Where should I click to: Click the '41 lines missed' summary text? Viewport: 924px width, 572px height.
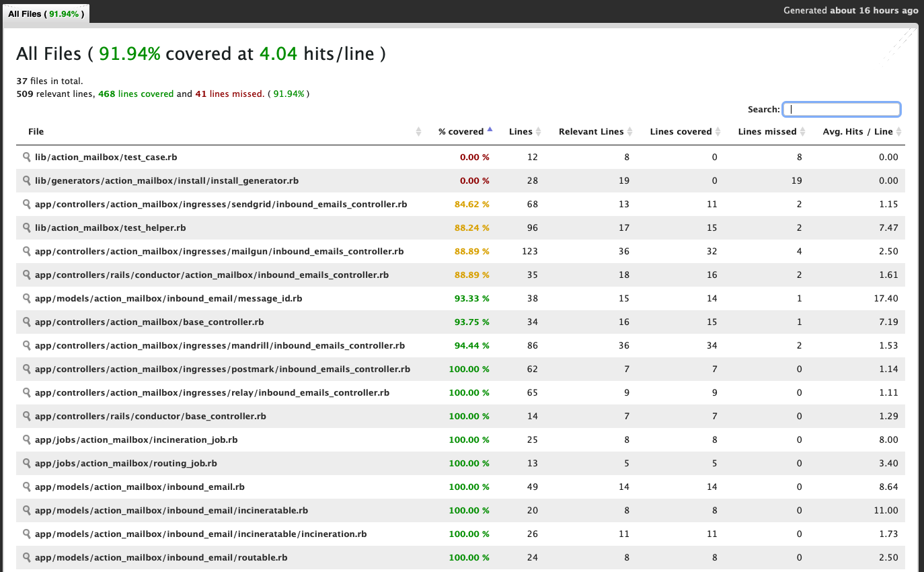[230, 94]
